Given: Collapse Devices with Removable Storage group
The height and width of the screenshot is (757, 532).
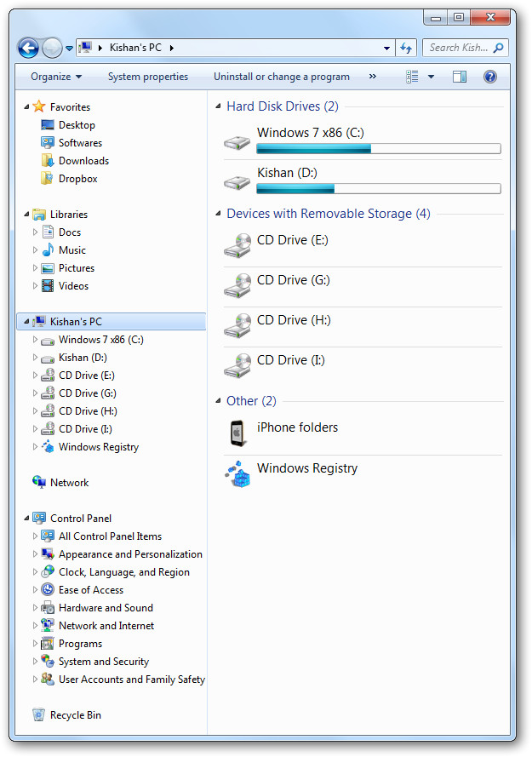Looking at the screenshot, I should pos(218,214).
